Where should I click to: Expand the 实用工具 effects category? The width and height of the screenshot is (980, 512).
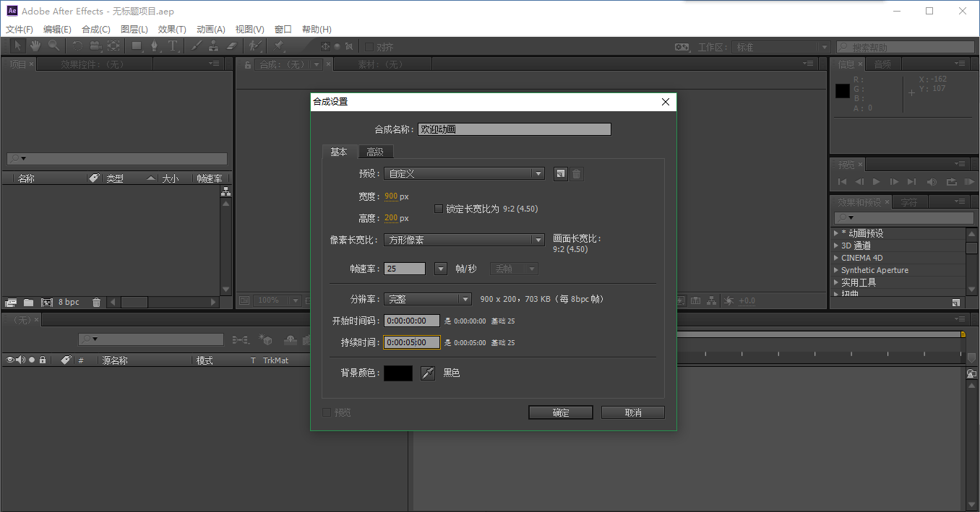click(836, 282)
